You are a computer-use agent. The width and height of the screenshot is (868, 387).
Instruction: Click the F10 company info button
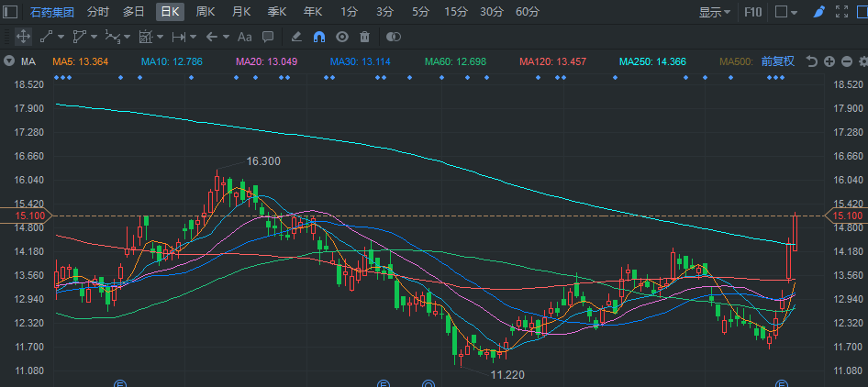[x=753, y=12]
